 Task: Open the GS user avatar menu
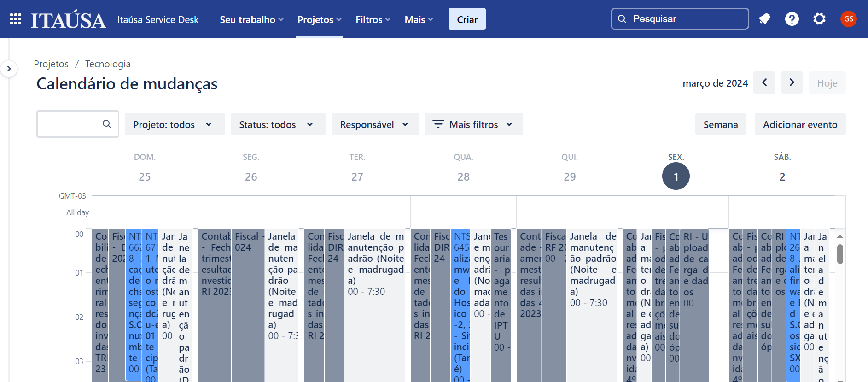pos(848,19)
